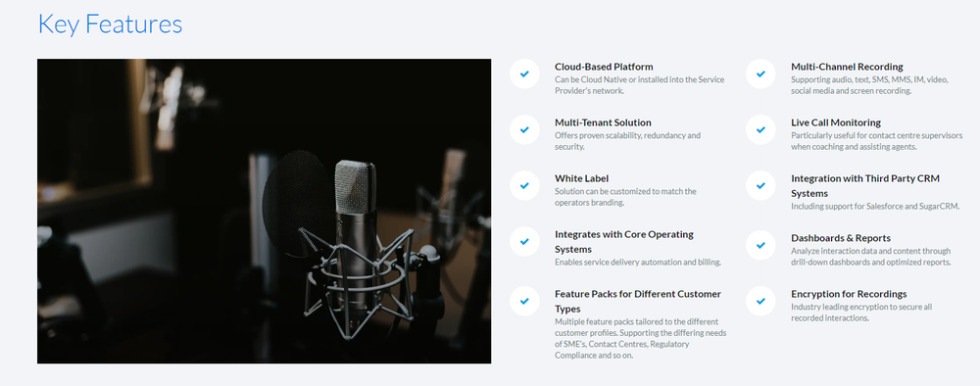Click checkmark icon beside Feature Packs for Different Customer Types
Screen dimensions: 980x386
524,301
